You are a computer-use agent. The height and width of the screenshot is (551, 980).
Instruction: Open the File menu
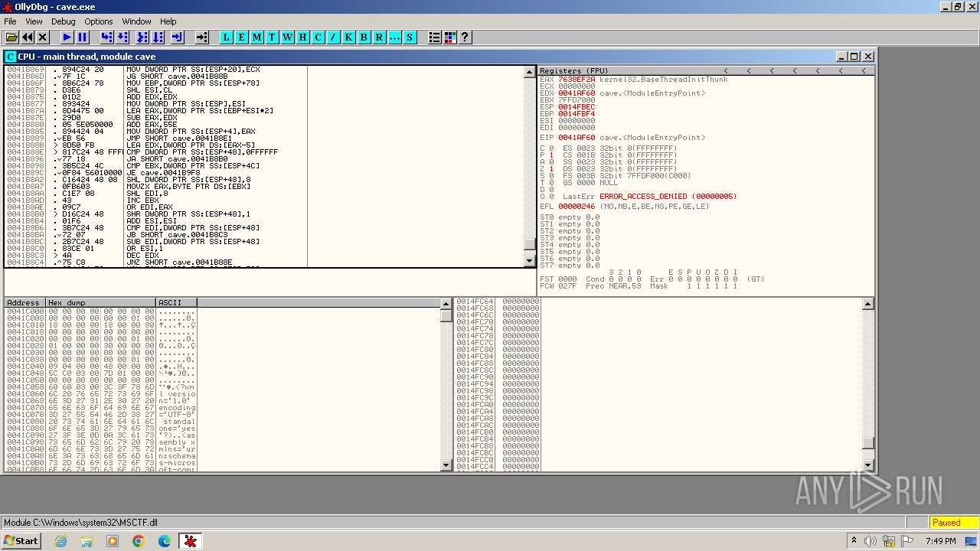tap(10, 21)
